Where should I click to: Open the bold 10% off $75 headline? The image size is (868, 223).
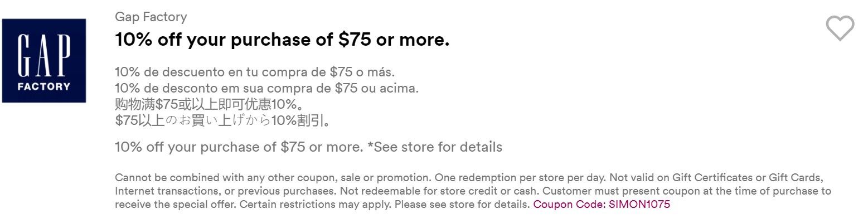coord(282,40)
